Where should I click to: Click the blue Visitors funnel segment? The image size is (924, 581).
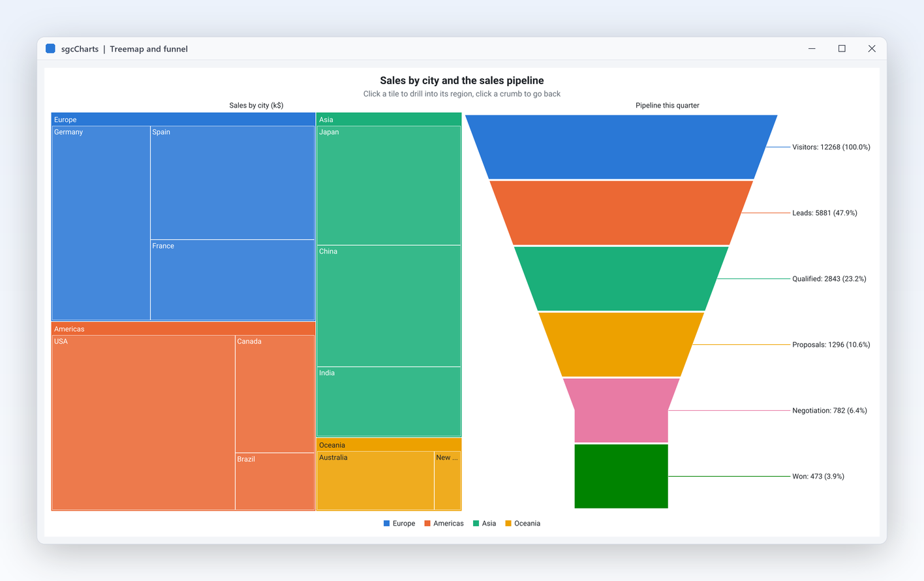tap(621, 147)
